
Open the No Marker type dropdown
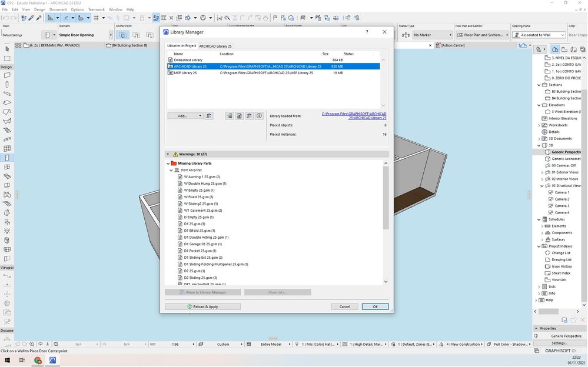point(433,35)
